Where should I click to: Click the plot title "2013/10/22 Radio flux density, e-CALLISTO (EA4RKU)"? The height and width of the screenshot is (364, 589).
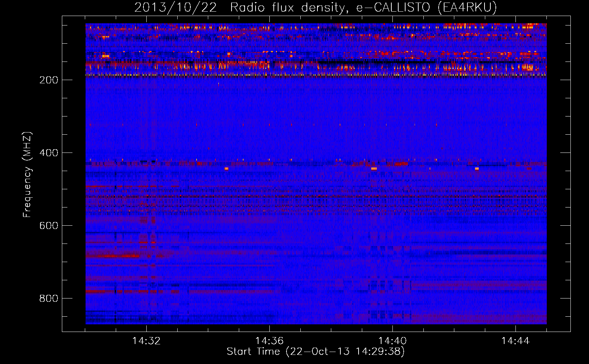click(316, 7)
